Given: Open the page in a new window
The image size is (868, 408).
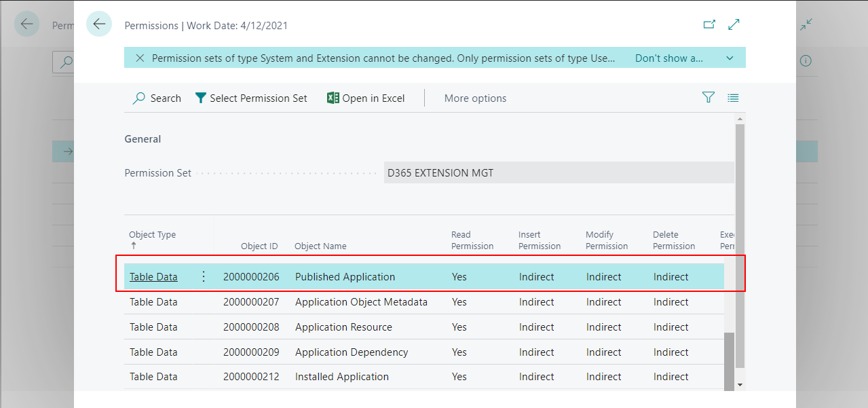Looking at the screenshot, I should coord(709,24).
